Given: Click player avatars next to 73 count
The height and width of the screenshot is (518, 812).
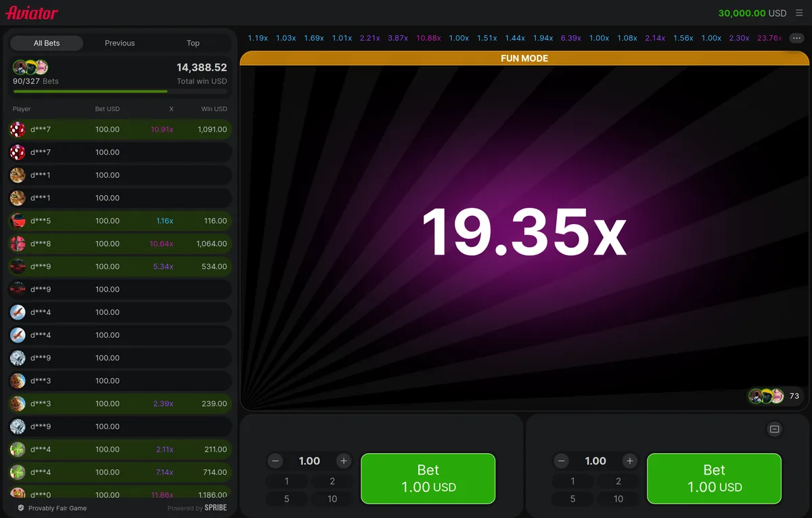Looking at the screenshot, I should click(x=766, y=396).
